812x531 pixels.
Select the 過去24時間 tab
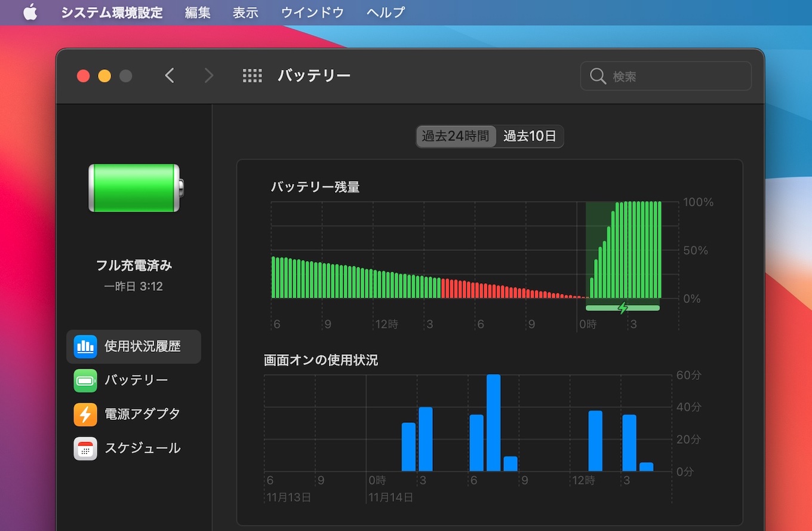click(456, 136)
